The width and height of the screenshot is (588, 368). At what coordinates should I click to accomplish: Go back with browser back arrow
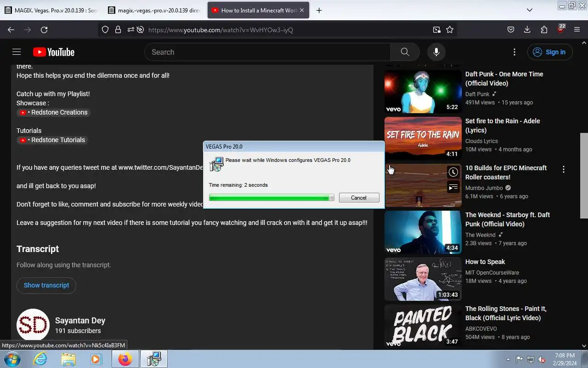coord(11,29)
